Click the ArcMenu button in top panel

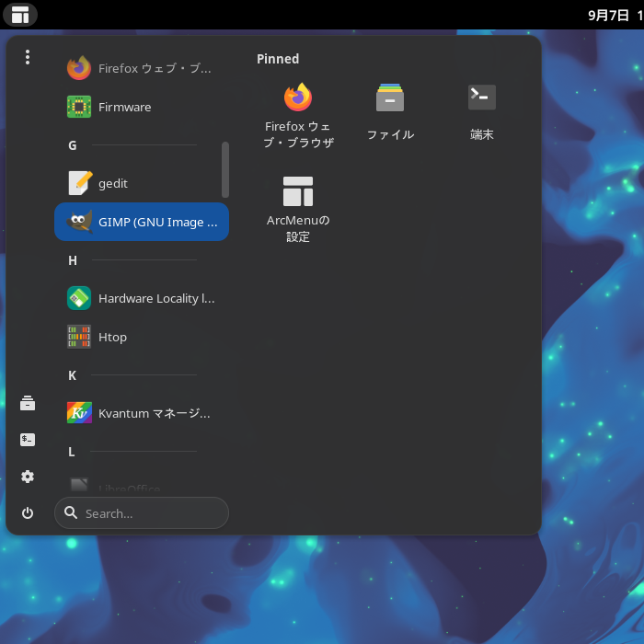[20, 15]
